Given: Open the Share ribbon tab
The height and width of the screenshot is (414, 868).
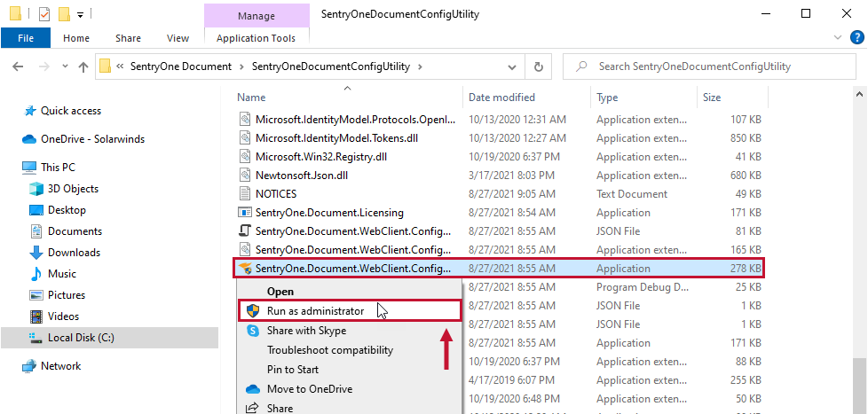Looking at the screenshot, I should (128, 38).
